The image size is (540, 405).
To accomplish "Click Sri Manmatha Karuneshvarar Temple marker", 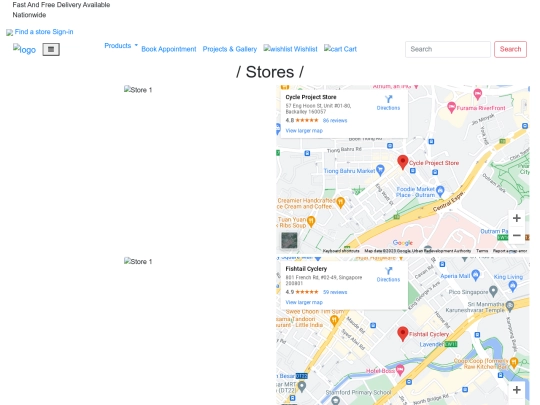I will point(510,305).
